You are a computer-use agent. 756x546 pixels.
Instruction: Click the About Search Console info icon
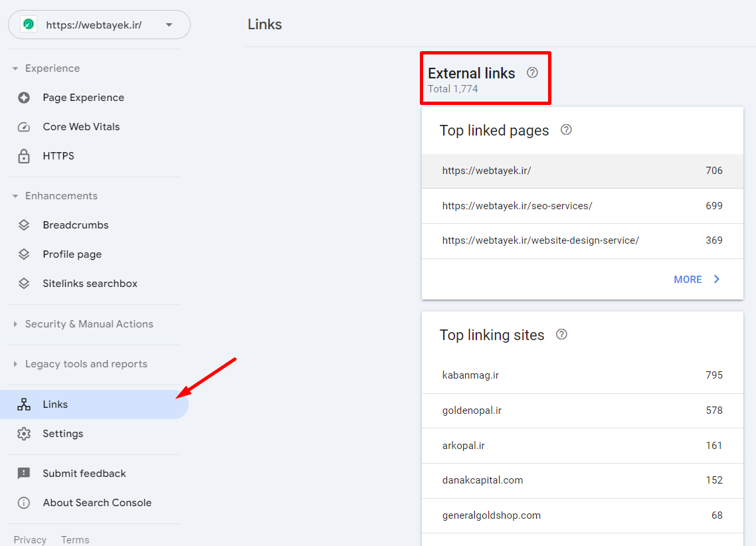pyautogui.click(x=24, y=503)
